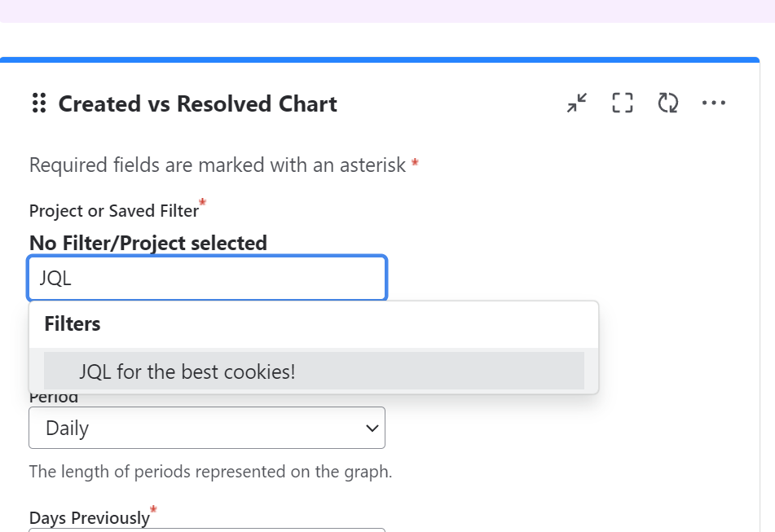Refresh the Created vs Resolved Chart gadget
The height and width of the screenshot is (532, 775).
click(668, 103)
